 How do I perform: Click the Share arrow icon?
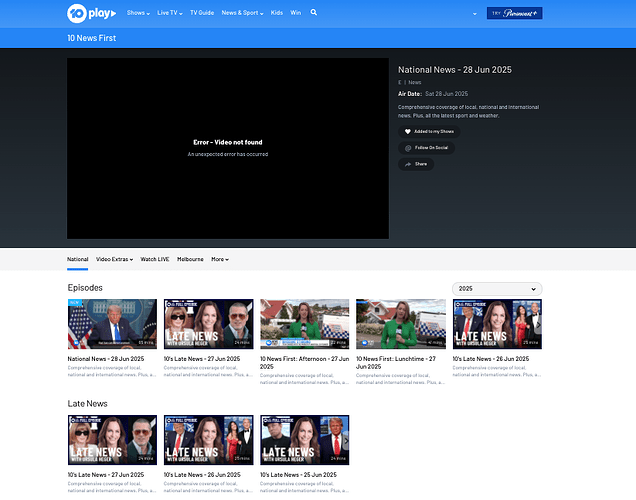pyautogui.click(x=408, y=164)
